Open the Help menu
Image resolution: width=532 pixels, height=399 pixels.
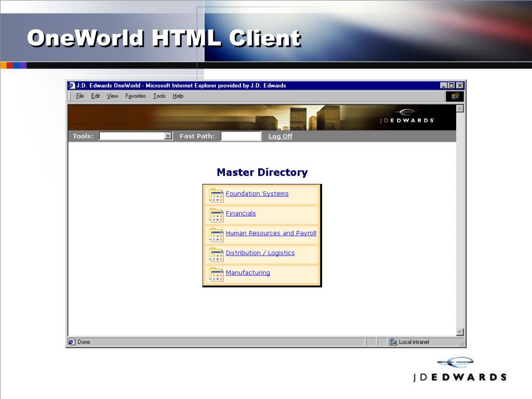pyautogui.click(x=178, y=96)
